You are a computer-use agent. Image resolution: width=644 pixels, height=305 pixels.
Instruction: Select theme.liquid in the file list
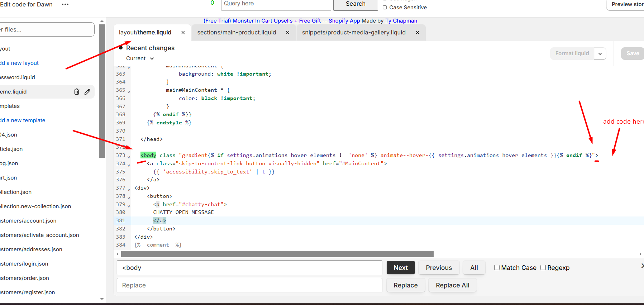[13, 92]
